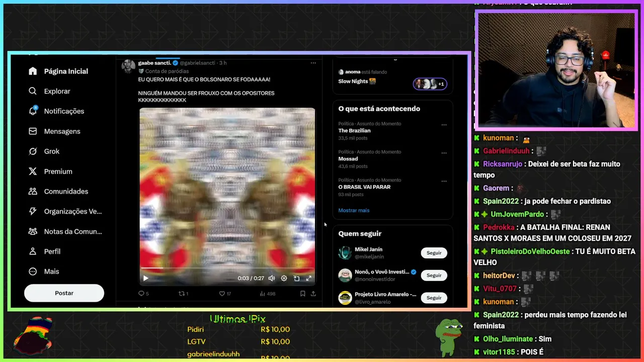Viewport: 644px width, 362px height.
Task: Expand video to fullscreen
Action: [x=308, y=278]
